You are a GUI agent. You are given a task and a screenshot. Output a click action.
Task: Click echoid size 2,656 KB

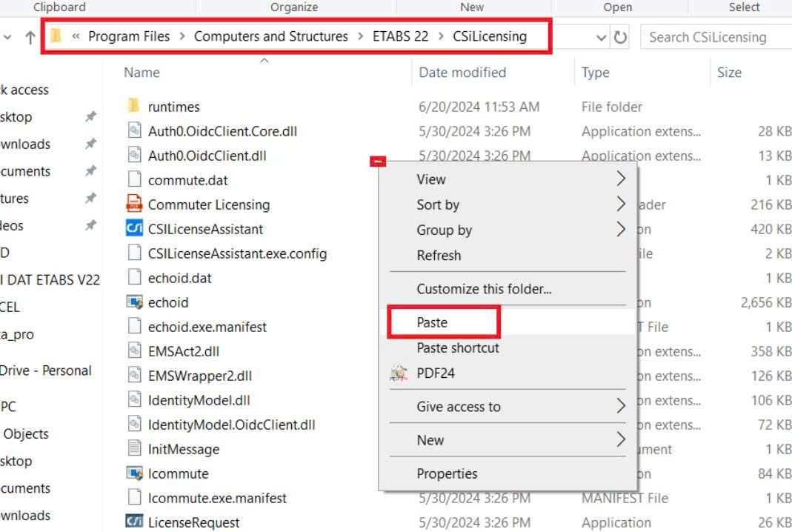765,302
